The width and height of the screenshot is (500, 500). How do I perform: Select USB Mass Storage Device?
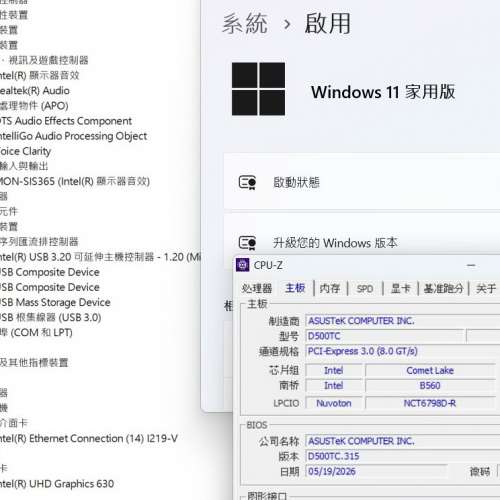pos(55,302)
